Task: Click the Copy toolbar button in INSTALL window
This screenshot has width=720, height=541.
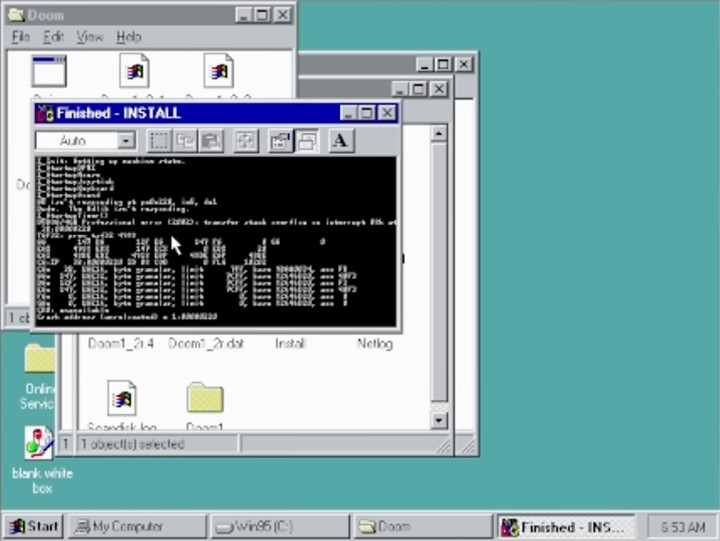Action: pyautogui.click(x=185, y=141)
